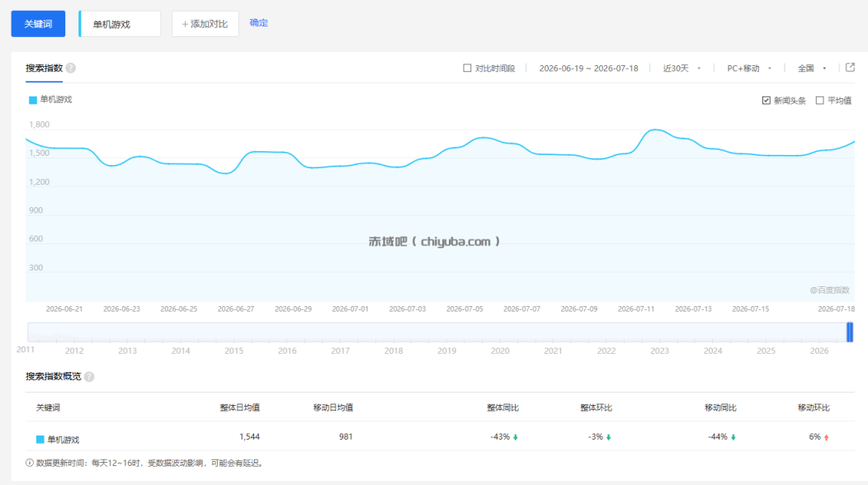Click the green down arrow beside -43%

(516, 437)
